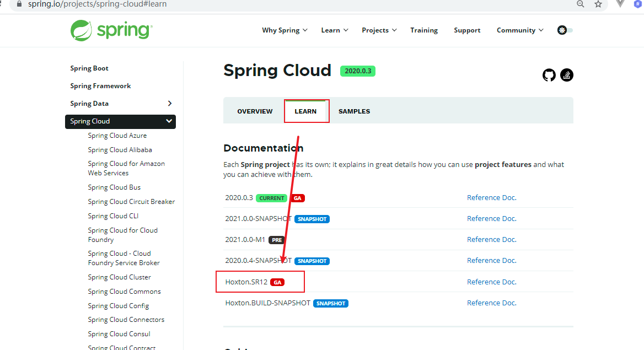Select Spring Cloud Bus in sidebar
This screenshot has height=350, width=644.
(114, 187)
